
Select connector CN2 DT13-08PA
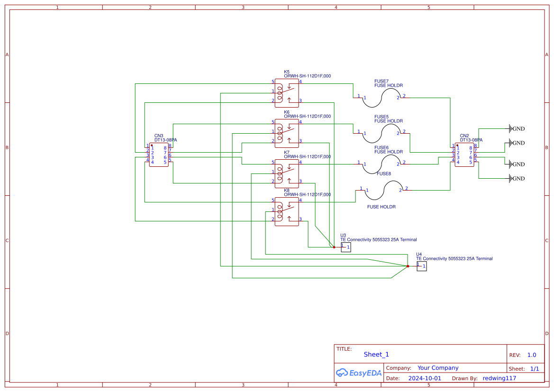coord(463,155)
